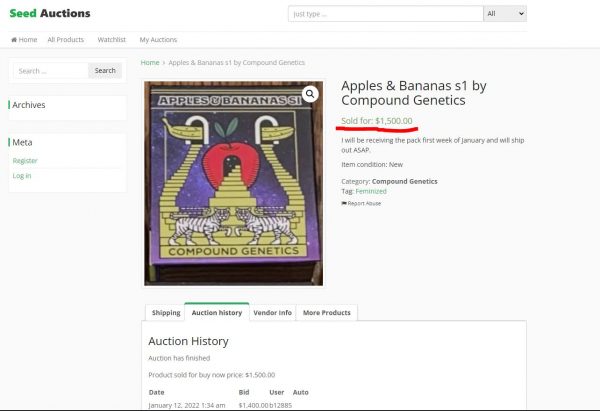Click the top 'Just type' search field

pyautogui.click(x=386, y=14)
